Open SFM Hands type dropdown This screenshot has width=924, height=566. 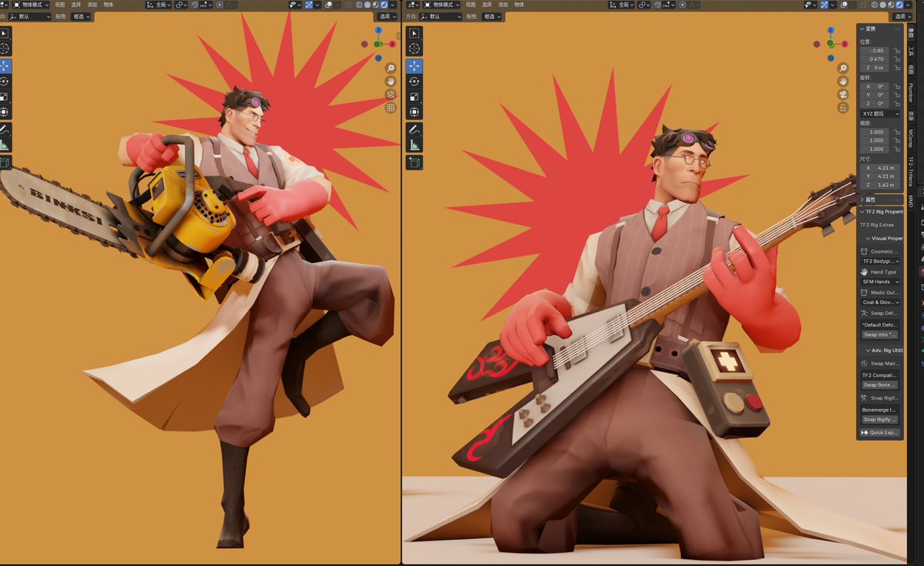[x=880, y=282]
